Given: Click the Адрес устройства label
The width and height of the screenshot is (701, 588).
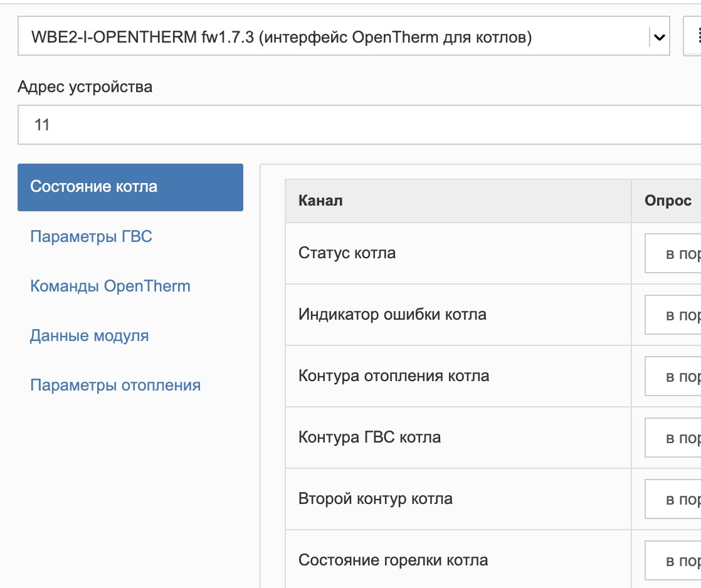Looking at the screenshot, I should (x=85, y=87).
